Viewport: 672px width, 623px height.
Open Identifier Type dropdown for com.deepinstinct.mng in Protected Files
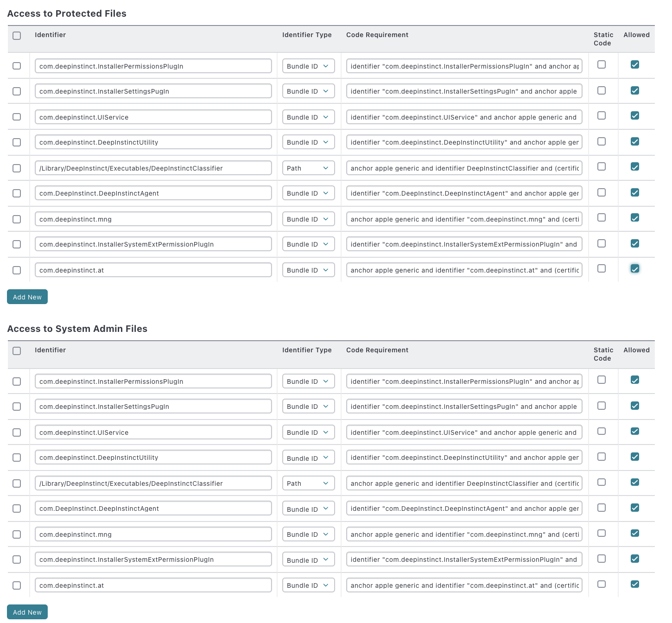pos(308,219)
